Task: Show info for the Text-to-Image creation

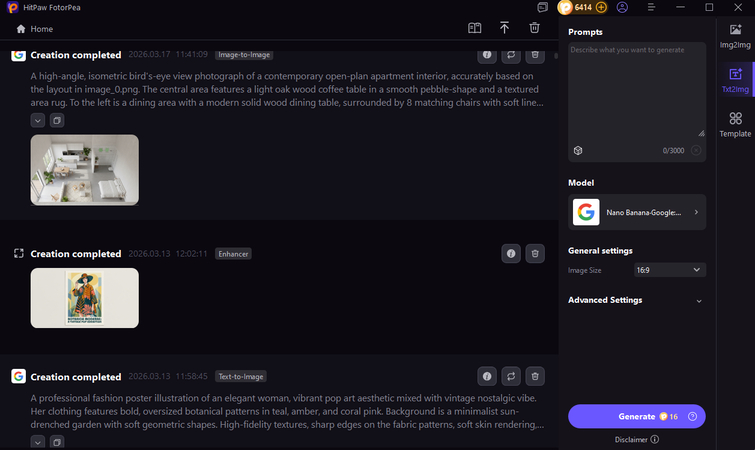Action: point(487,376)
